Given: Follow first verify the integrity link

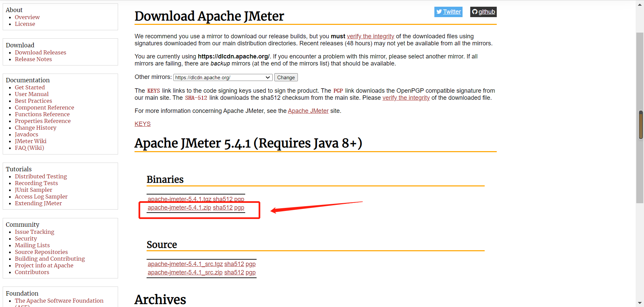Looking at the screenshot, I should [370, 36].
